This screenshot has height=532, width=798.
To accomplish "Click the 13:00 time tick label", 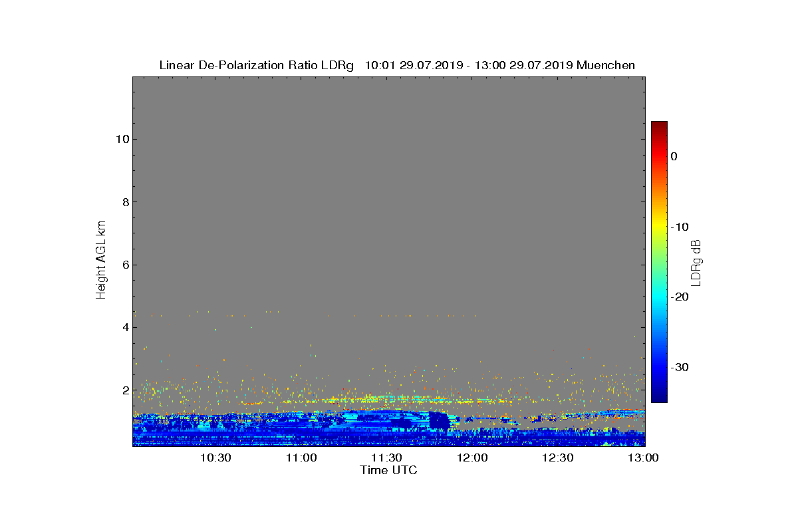I will [642, 458].
